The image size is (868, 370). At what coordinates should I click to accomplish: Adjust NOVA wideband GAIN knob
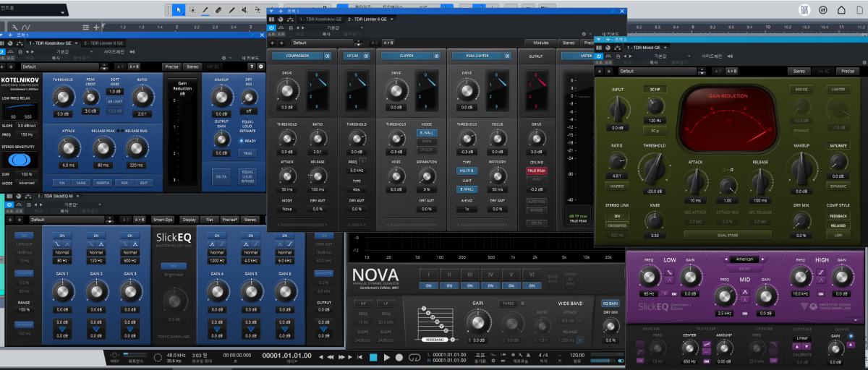[x=477, y=323]
